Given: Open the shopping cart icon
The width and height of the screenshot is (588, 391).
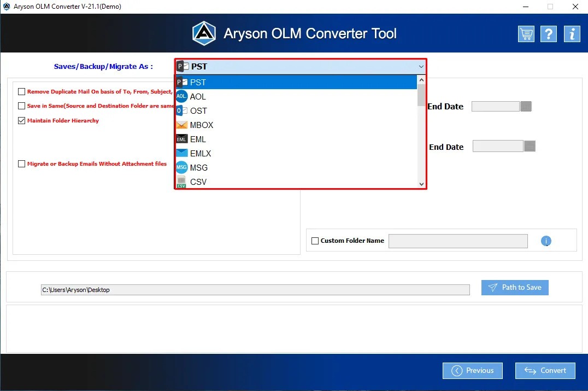Looking at the screenshot, I should [x=526, y=33].
